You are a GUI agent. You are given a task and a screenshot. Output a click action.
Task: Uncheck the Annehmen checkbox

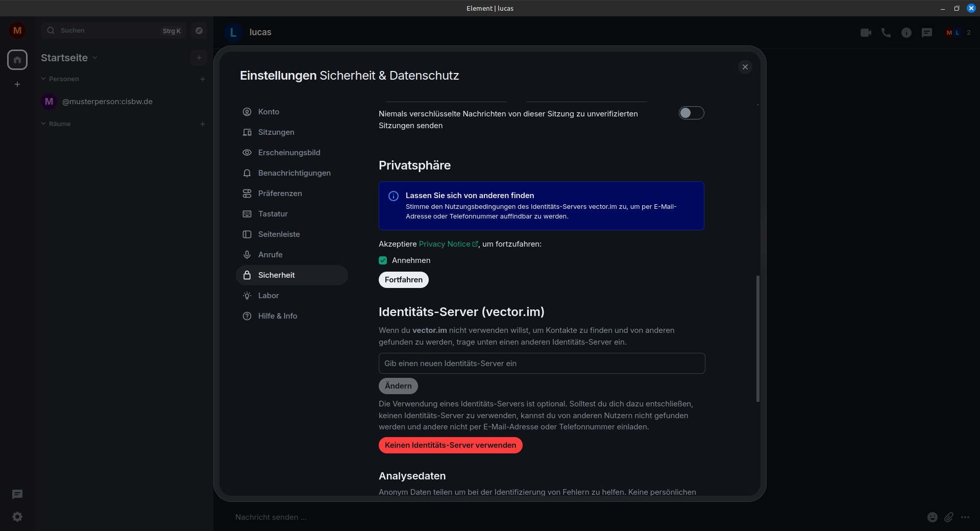[383, 260]
